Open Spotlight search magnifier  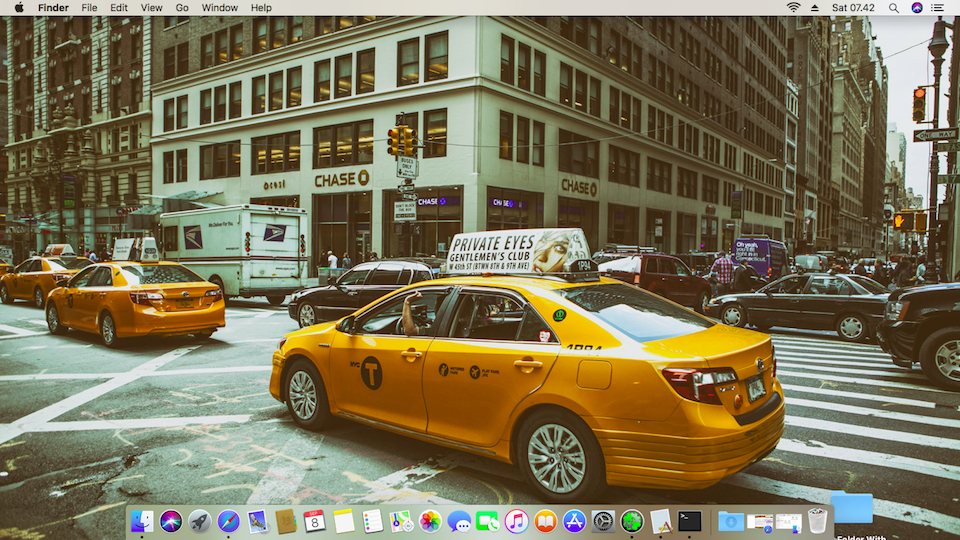point(894,7)
